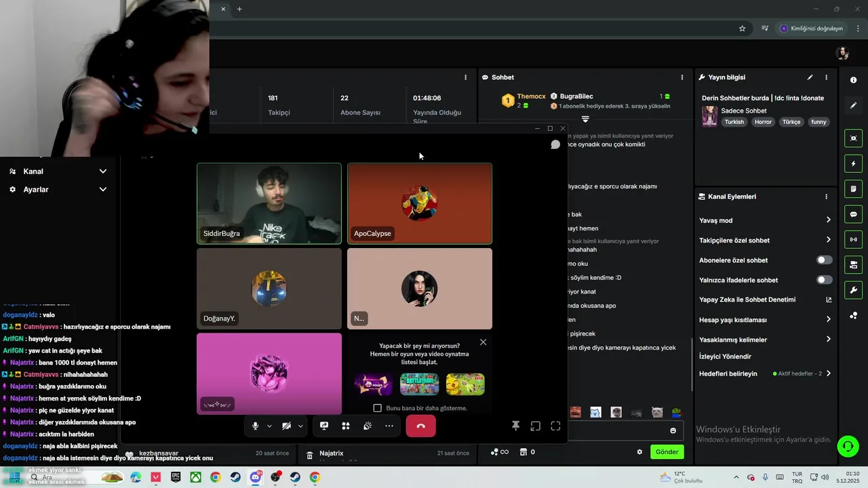
Task: Select the Battle Tabs activity thumbnail
Action: pyautogui.click(x=419, y=384)
